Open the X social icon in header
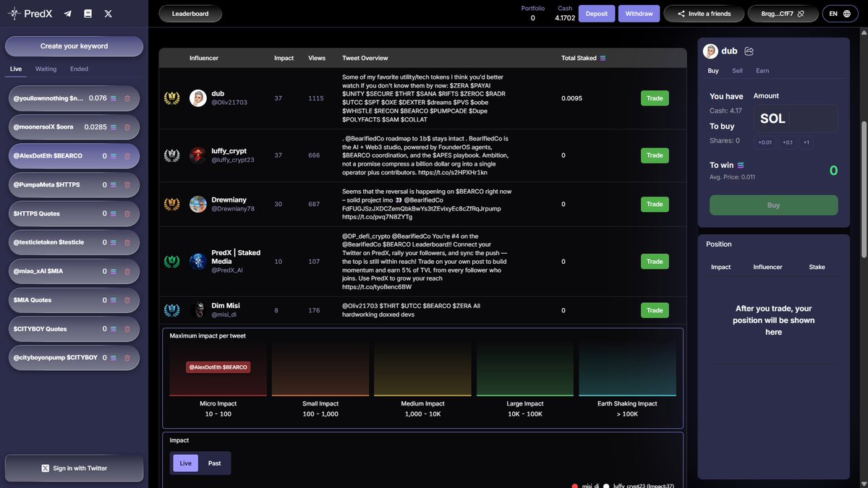The image size is (868, 488). [108, 14]
